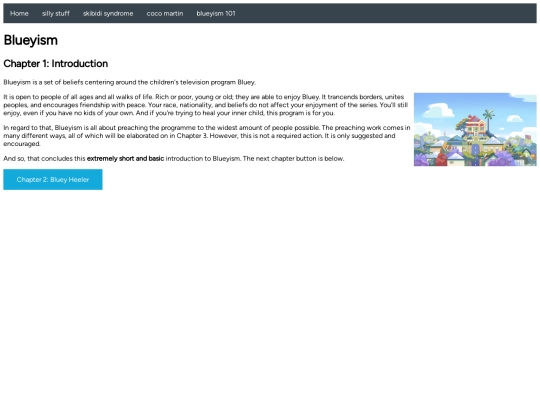The image size is (540, 405).
Task: Open blueyism 101 from the navbar
Action: [x=216, y=13]
